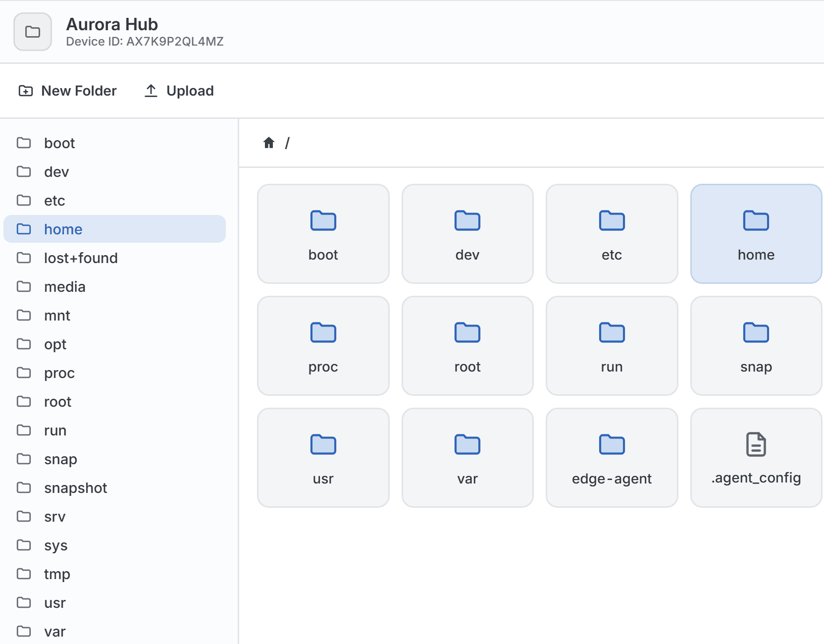Select usr in the sidebar tree
Image resolution: width=824 pixels, height=644 pixels.
click(115, 603)
